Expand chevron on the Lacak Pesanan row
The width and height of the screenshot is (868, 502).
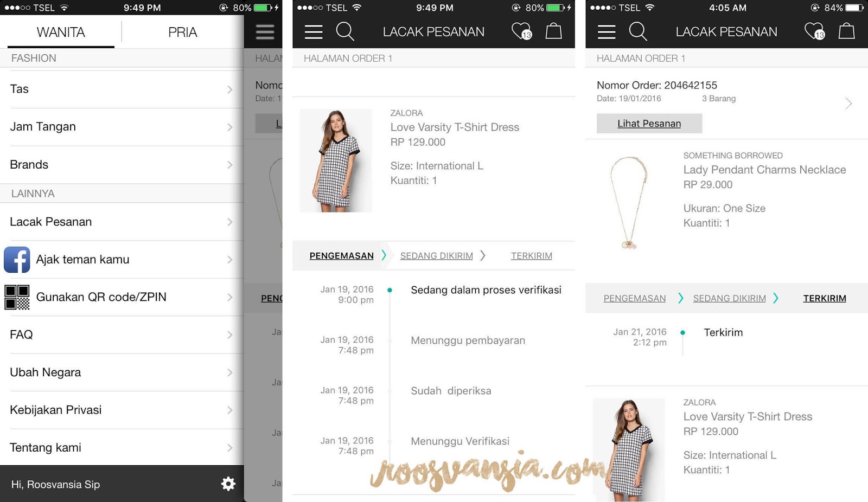tap(230, 222)
